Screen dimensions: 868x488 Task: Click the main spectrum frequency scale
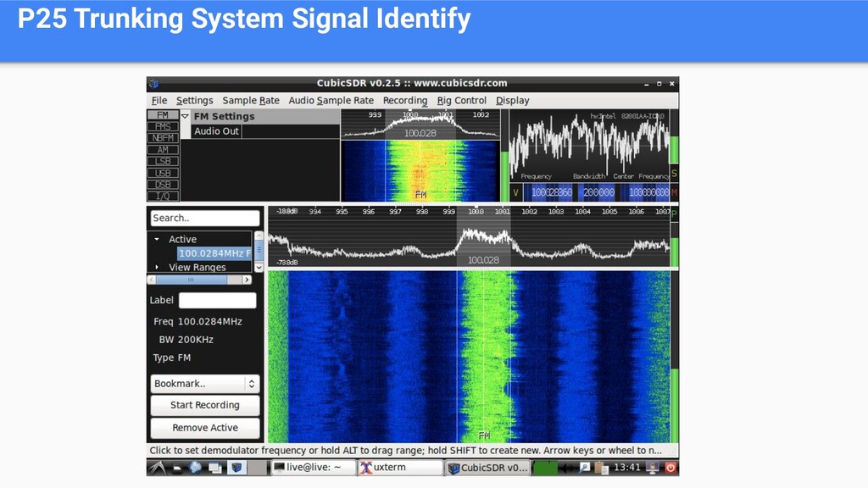click(470, 211)
